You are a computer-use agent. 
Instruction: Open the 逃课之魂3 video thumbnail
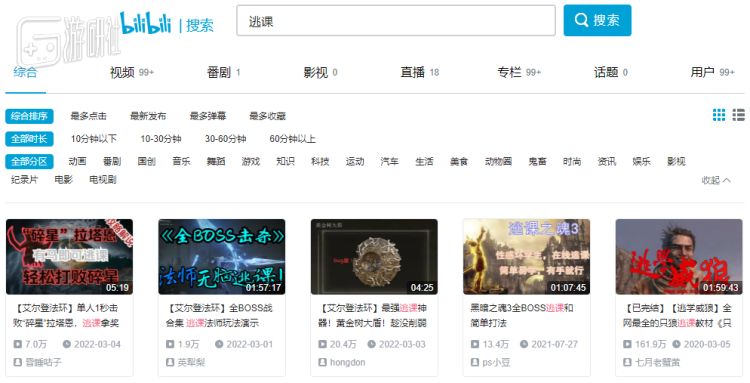[527, 257]
